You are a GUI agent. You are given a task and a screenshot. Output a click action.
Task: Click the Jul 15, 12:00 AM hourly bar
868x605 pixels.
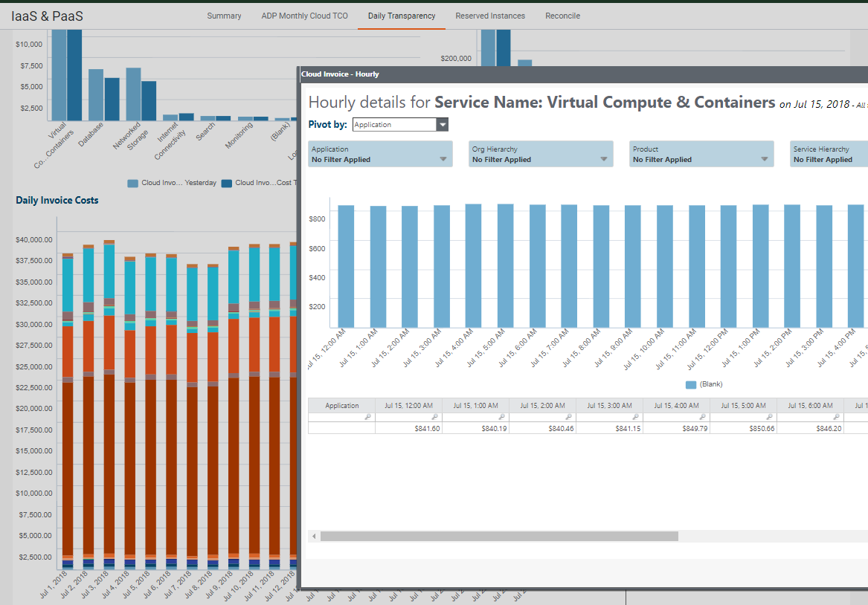coord(346,266)
